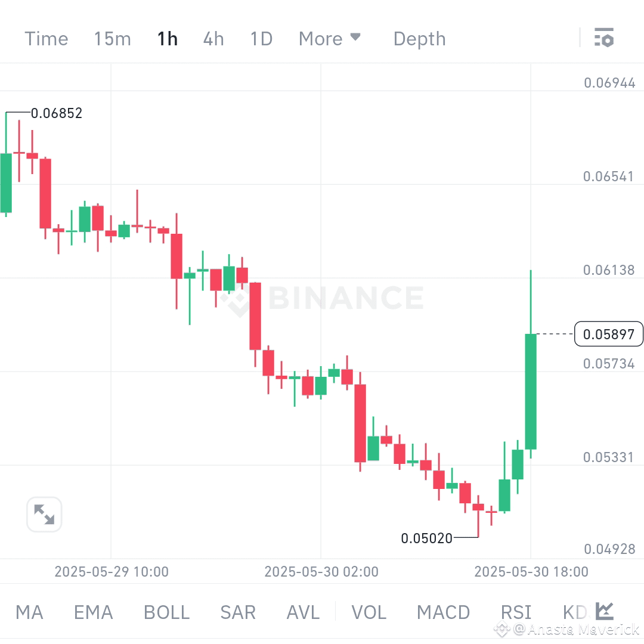
Task: Expand the KD indicator option
Action: tap(573, 612)
